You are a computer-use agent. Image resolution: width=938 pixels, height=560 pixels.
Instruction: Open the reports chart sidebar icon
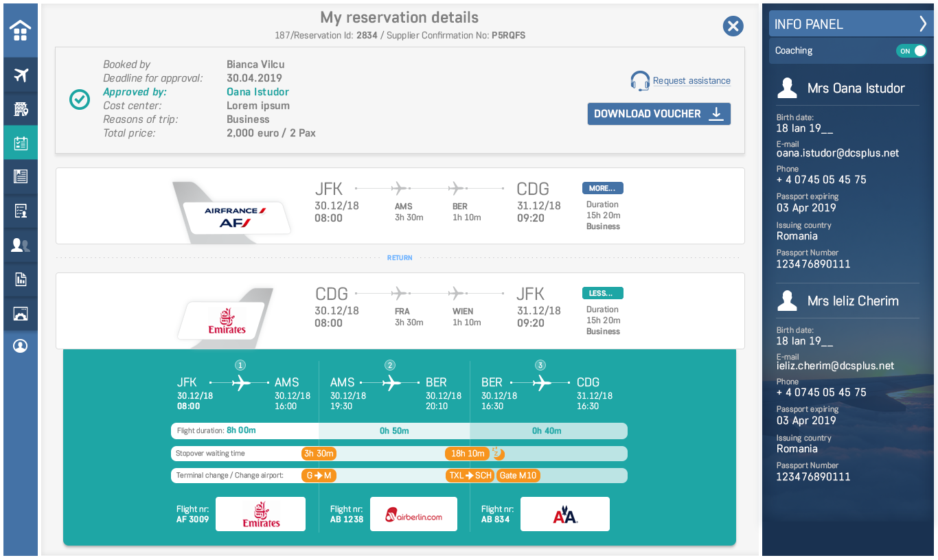tap(21, 279)
